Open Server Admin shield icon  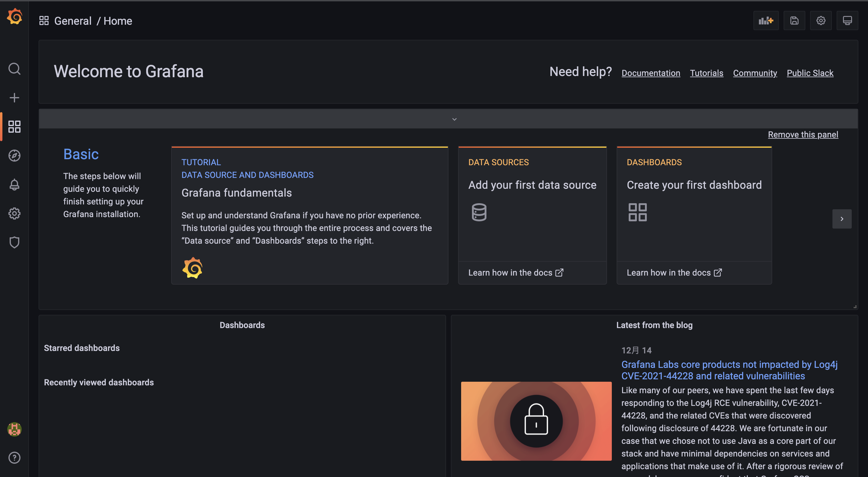[14, 242]
